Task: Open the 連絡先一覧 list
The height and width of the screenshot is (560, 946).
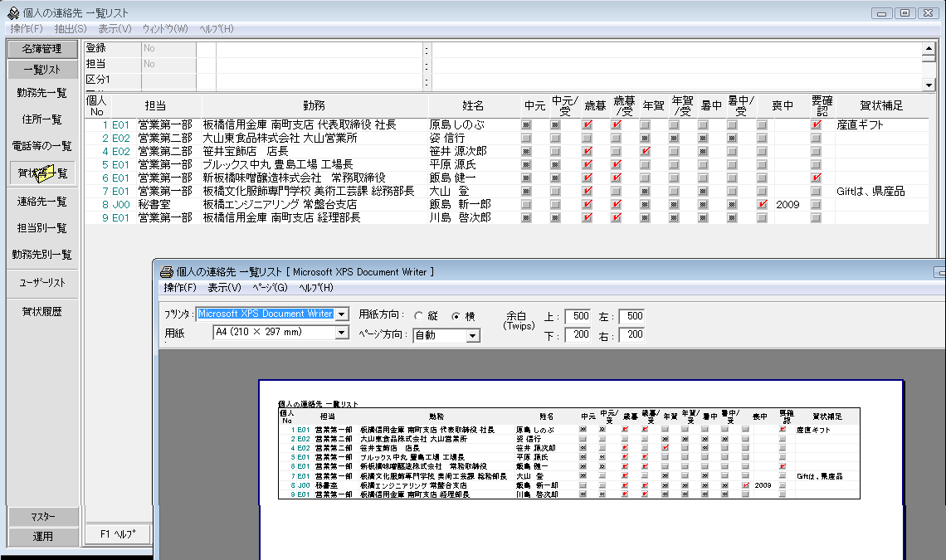Action: click(42, 202)
